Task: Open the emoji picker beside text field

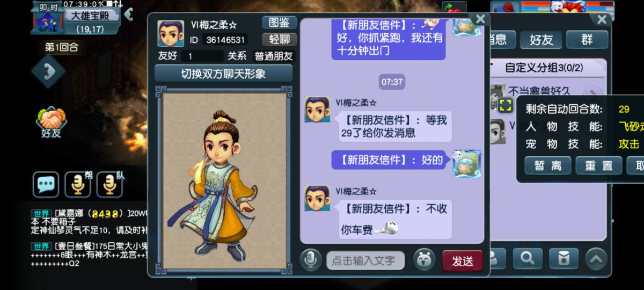Action: coord(424,260)
